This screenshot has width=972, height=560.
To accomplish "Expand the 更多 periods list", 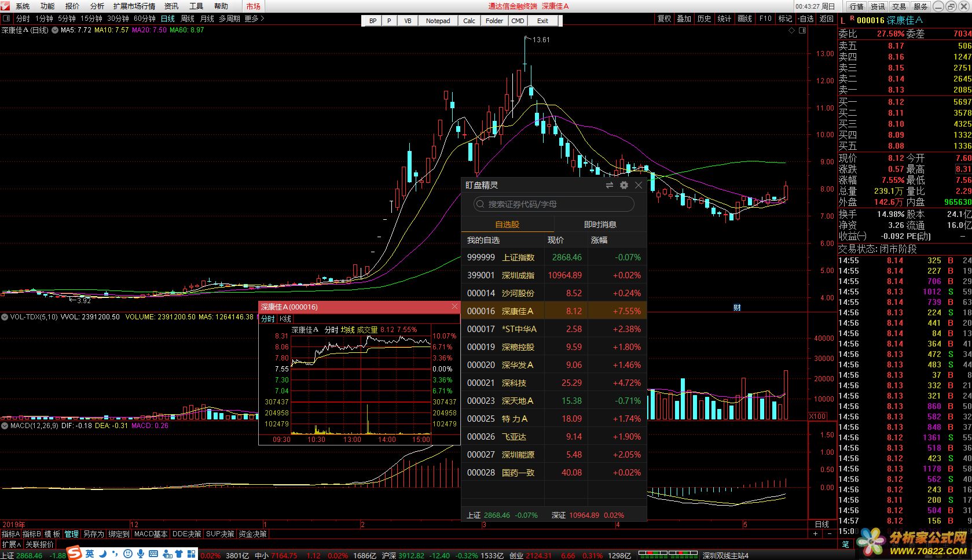I will tap(254, 19).
